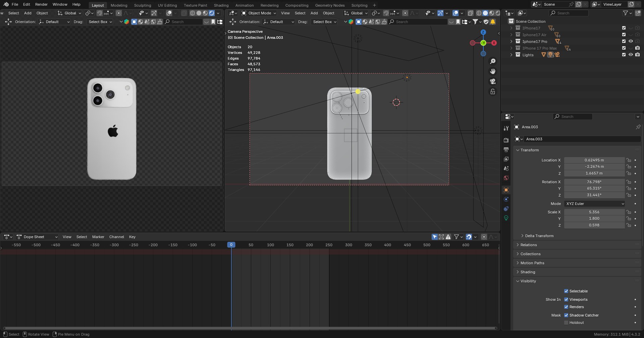Uncheck the IPhone17 collection exclude checkbox

pyautogui.click(x=624, y=28)
